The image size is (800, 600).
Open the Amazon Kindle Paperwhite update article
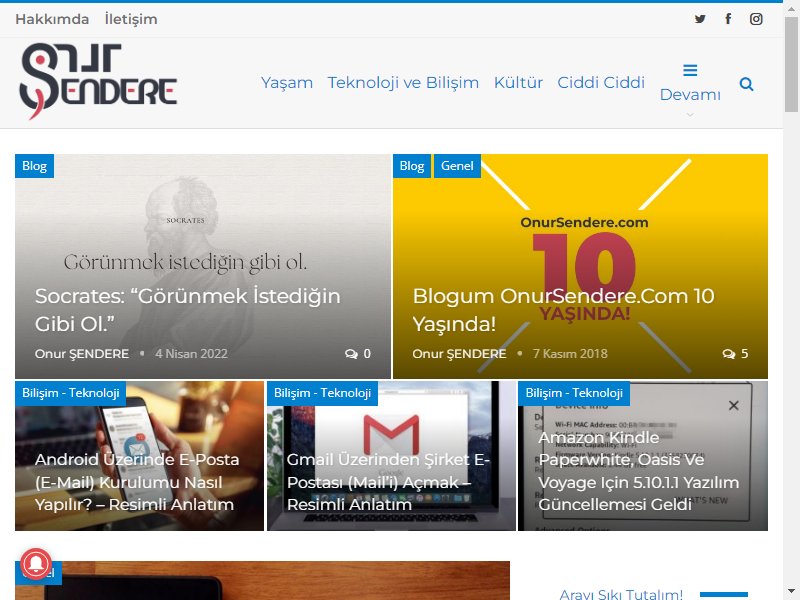(x=639, y=470)
